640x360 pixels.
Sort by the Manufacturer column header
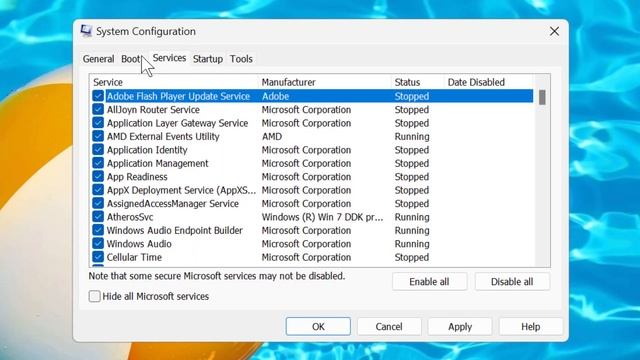pyautogui.click(x=325, y=82)
